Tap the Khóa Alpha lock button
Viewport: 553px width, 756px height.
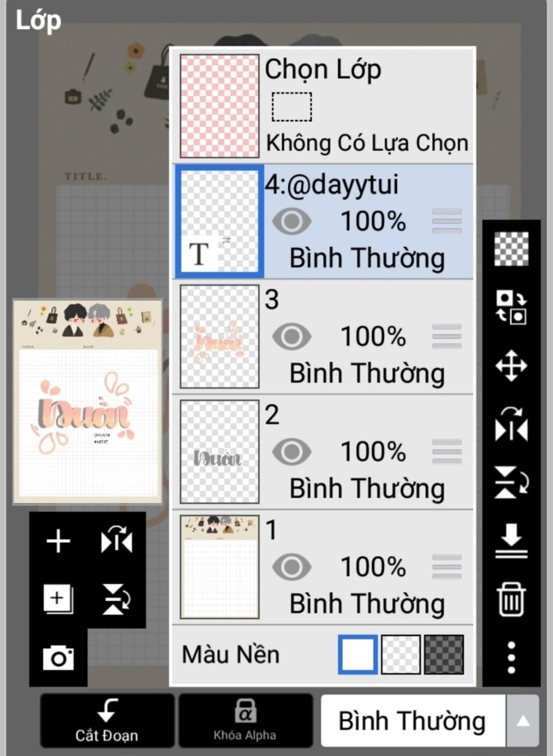(245, 721)
